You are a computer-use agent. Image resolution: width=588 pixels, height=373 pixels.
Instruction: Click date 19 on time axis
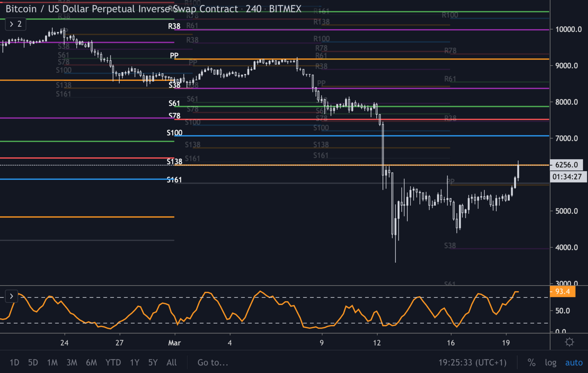click(x=506, y=343)
